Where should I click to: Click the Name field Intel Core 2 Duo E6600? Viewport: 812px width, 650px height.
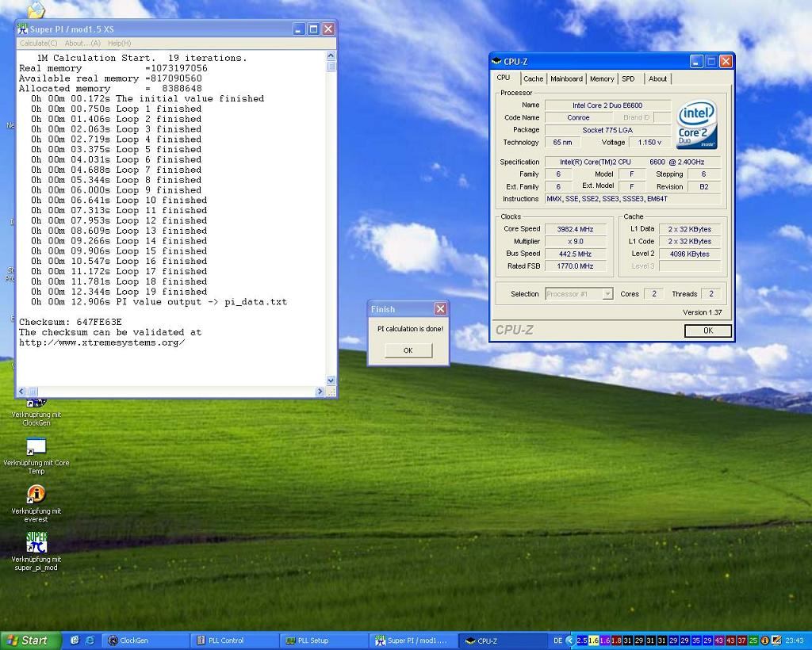(x=607, y=105)
